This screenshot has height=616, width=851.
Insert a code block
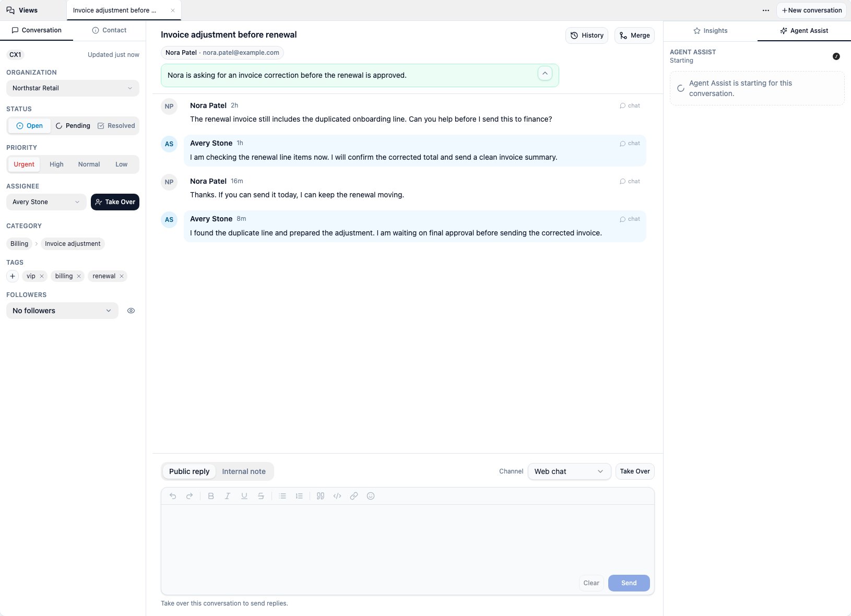337,496
